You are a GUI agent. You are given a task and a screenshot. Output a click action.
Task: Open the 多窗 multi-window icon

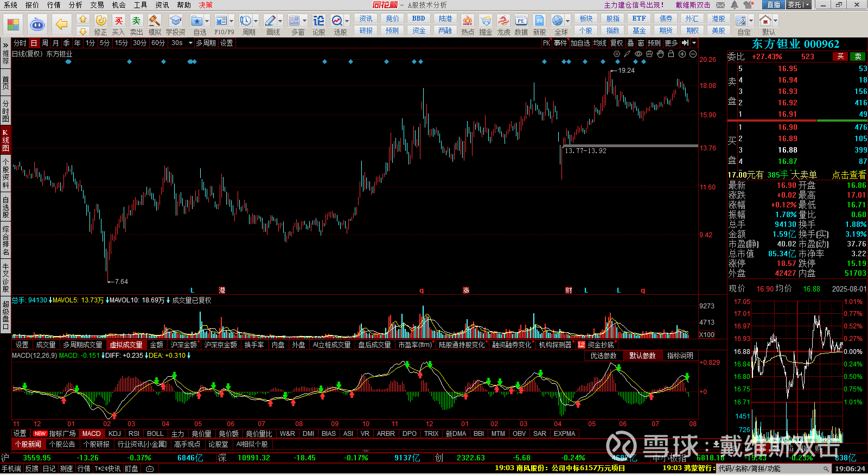[x=295, y=21]
